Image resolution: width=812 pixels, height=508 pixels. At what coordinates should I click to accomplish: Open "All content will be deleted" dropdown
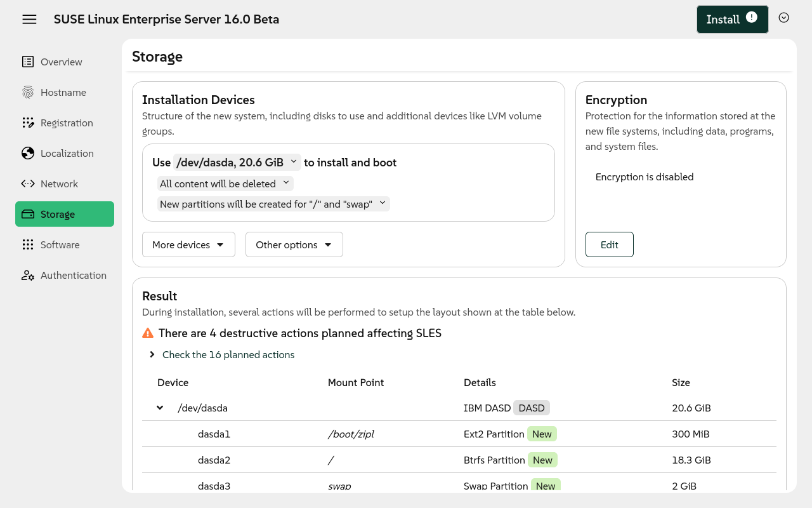point(225,184)
